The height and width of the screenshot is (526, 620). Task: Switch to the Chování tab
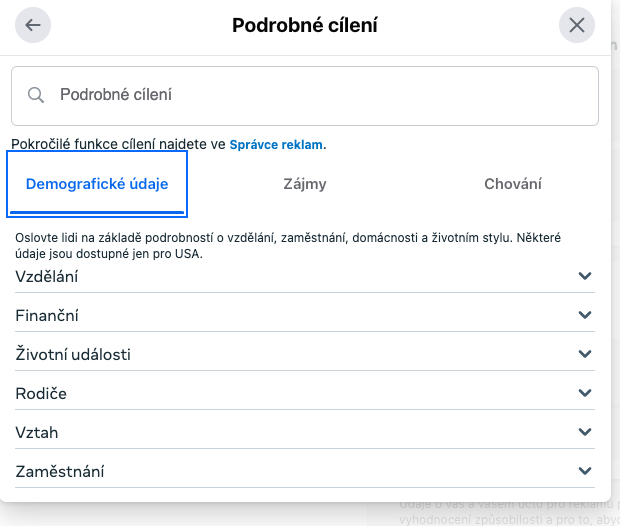(x=513, y=184)
